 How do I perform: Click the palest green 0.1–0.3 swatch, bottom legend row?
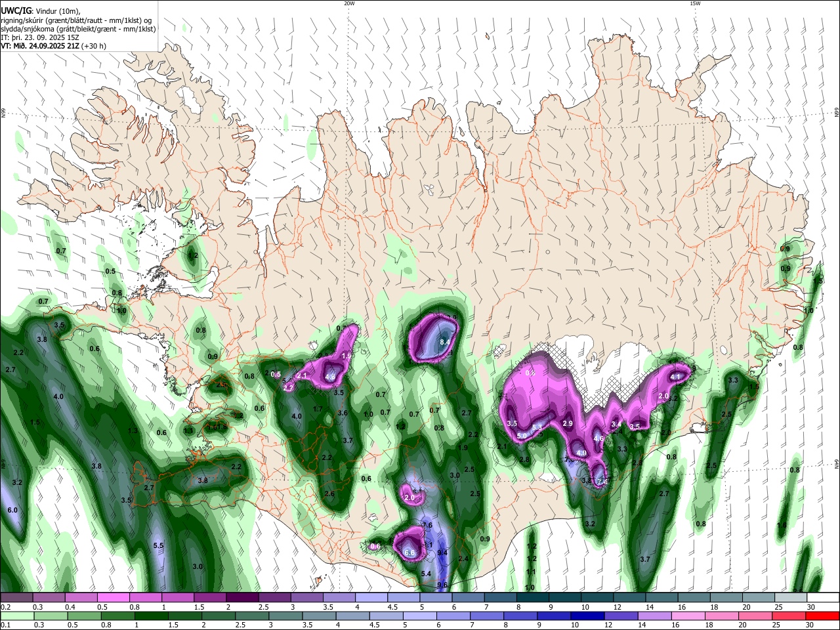pyautogui.click(x=17, y=616)
